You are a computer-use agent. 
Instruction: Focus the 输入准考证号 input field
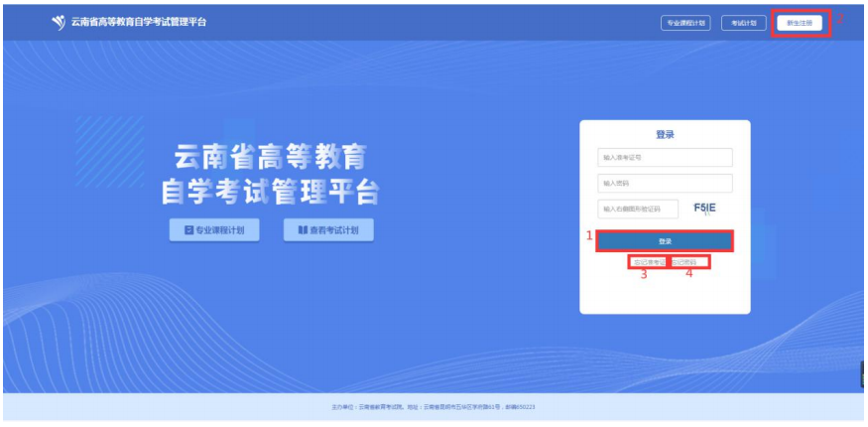665,158
